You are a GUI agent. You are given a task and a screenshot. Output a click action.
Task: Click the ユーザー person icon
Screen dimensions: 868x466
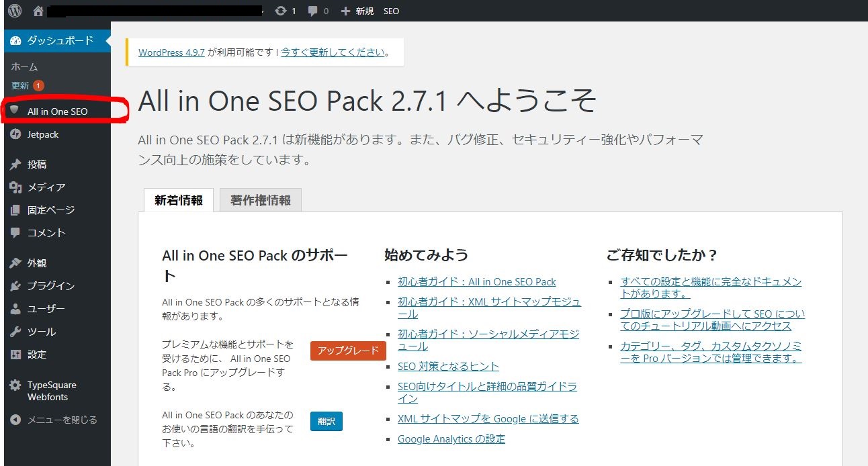point(15,309)
